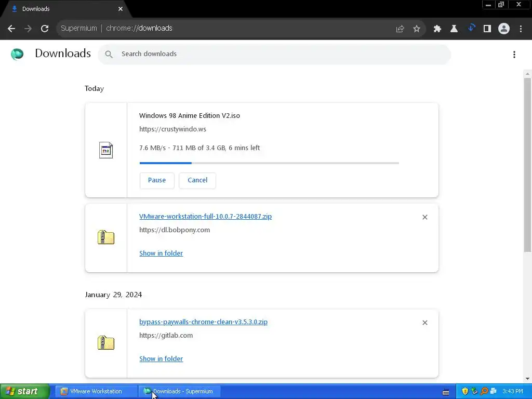Click the VMware zip archive icon

pos(106,237)
